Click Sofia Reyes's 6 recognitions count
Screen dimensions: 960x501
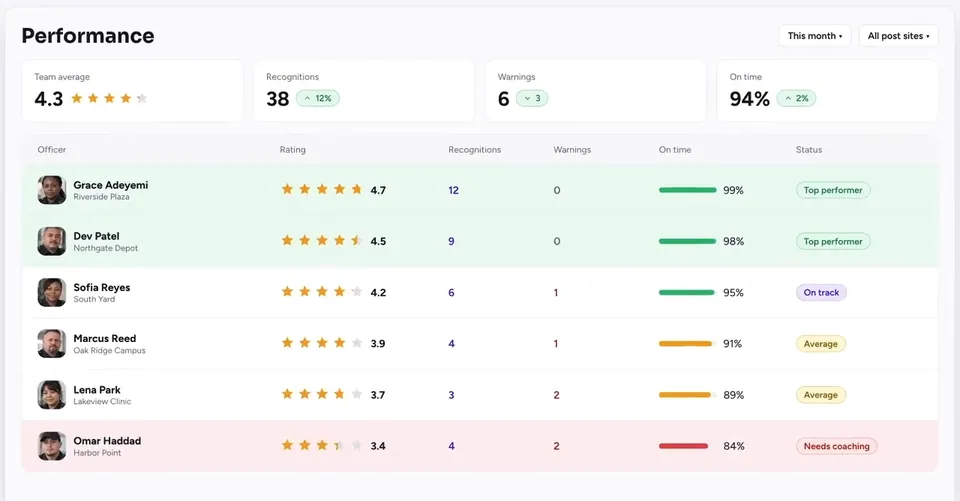click(451, 292)
